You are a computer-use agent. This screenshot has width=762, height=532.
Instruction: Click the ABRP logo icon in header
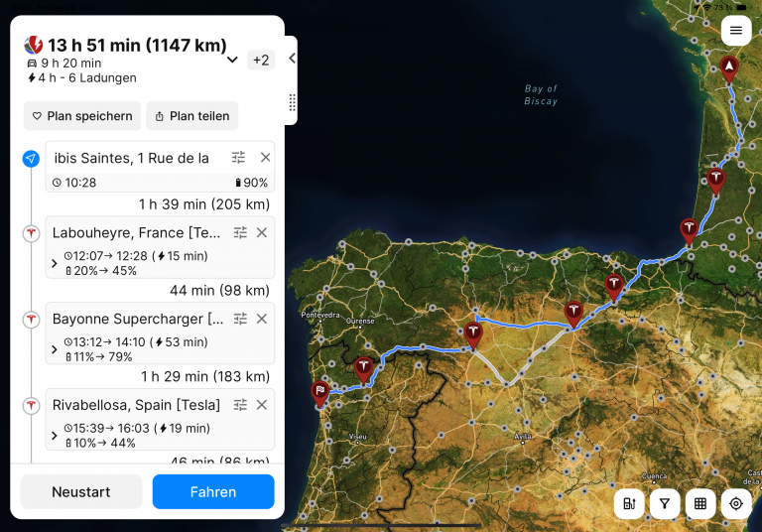(34, 46)
